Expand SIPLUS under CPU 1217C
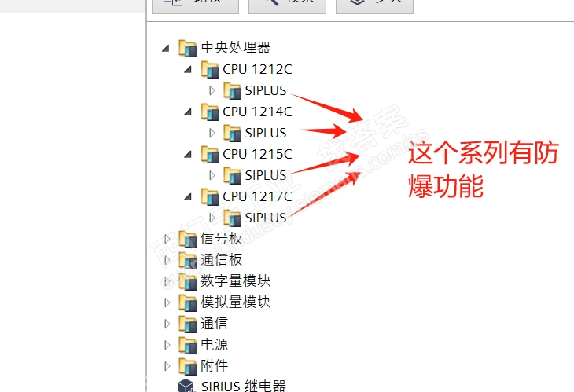This screenshot has height=392, width=574. point(212,218)
